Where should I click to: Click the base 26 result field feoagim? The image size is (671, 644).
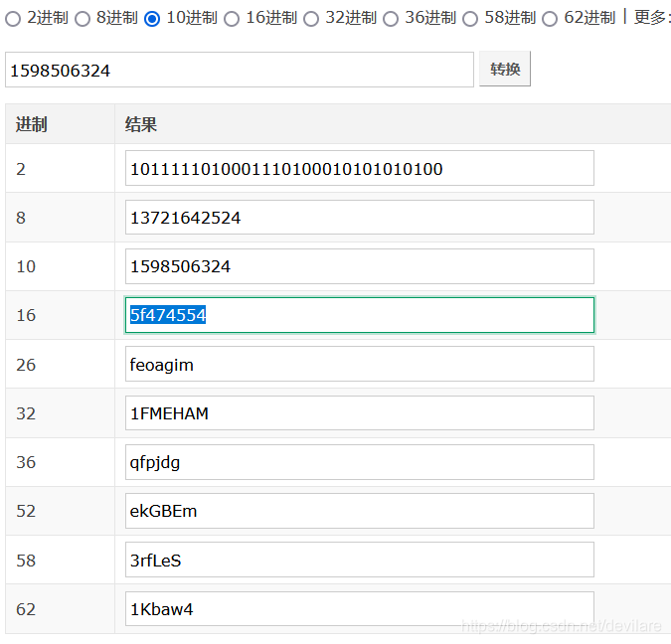[360, 364]
